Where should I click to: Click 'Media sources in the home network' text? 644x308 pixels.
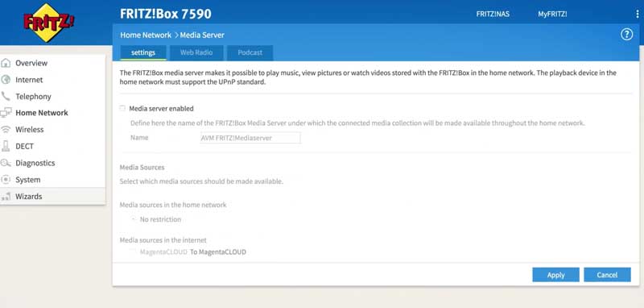coord(173,204)
